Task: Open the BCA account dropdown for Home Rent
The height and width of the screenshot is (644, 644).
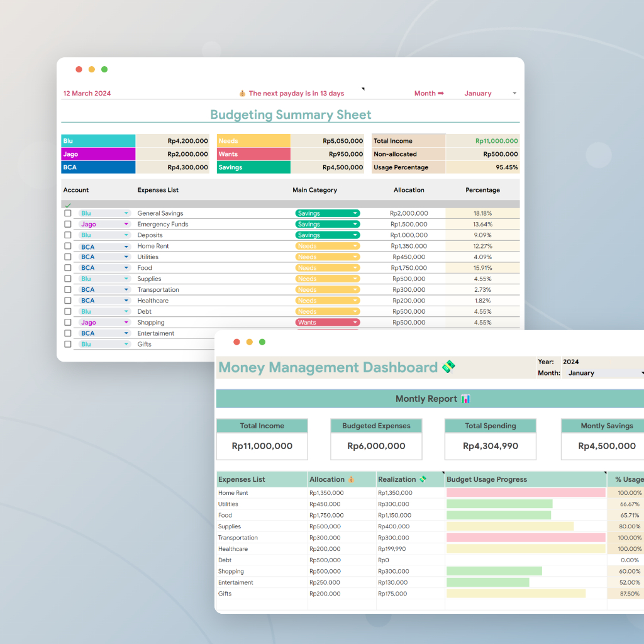Action: 127,246
